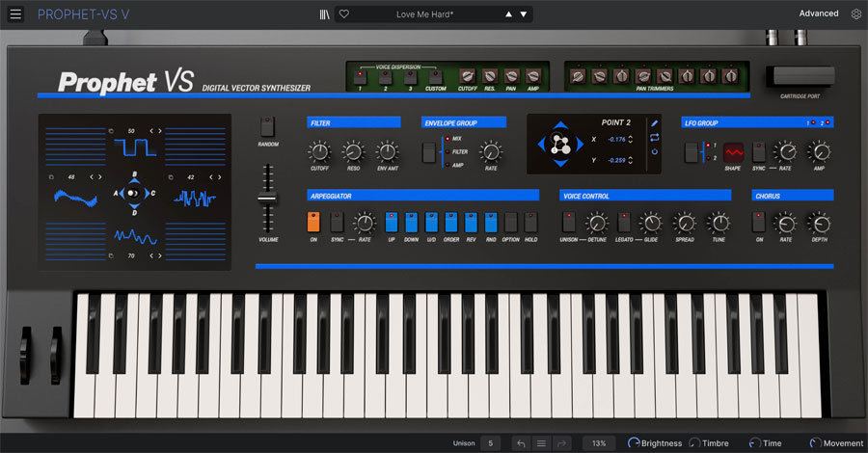Click the Volume slider handle
868x453 pixels.
pyautogui.click(x=267, y=198)
